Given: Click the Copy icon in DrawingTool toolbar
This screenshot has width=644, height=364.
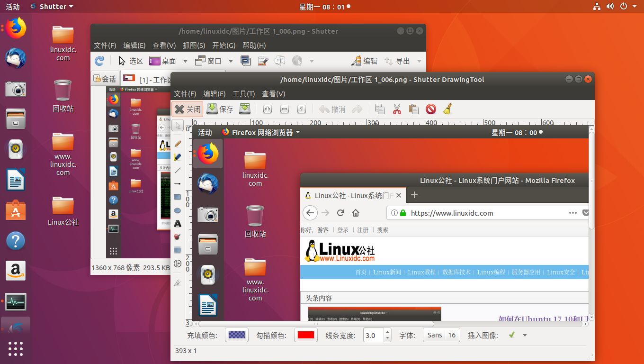Looking at the screenshot, I should click(x=380, y=109).
